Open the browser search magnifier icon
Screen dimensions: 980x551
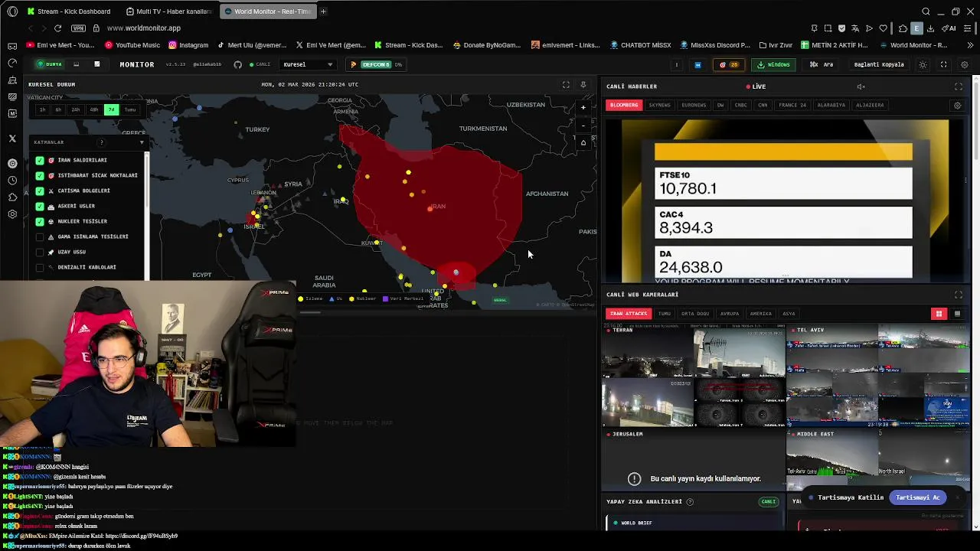click(926, 11)
